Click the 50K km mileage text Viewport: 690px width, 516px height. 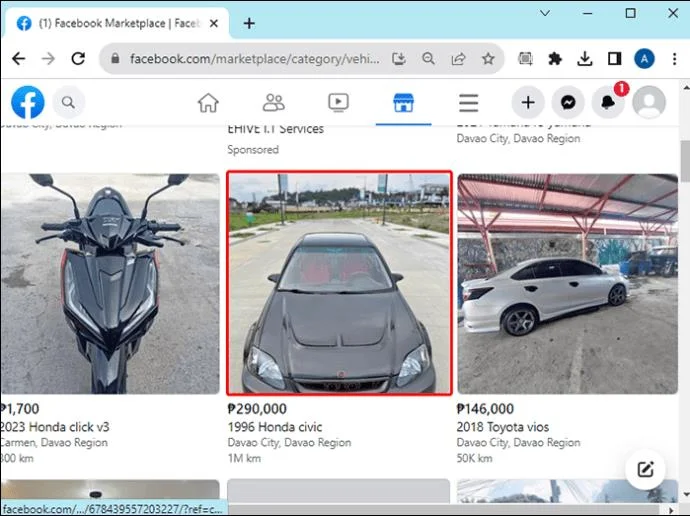(474, 458)
